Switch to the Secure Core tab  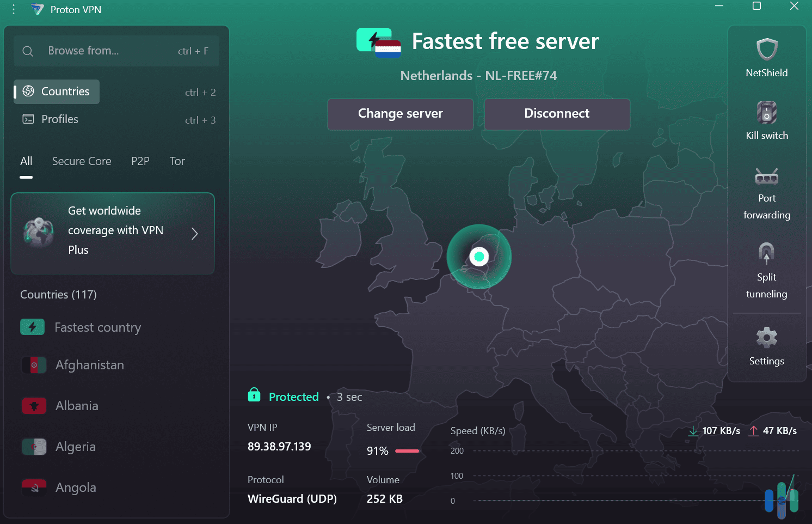point(82,161)
